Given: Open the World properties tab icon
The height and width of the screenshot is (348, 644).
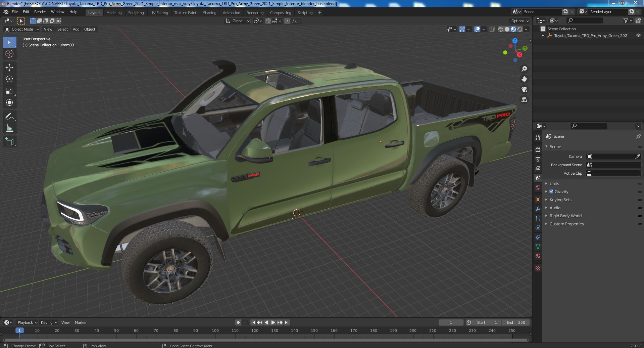Looking at the screenshot, I should [x=538, y=187].
